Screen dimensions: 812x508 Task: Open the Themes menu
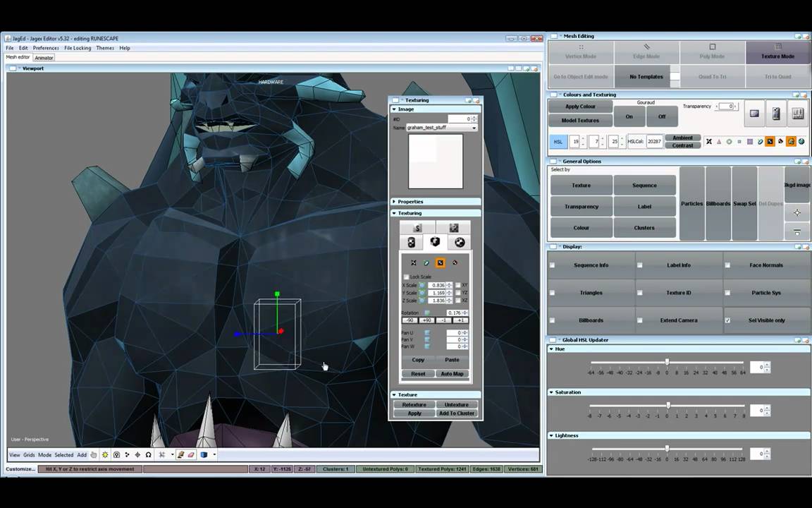(x=105, y=48)
